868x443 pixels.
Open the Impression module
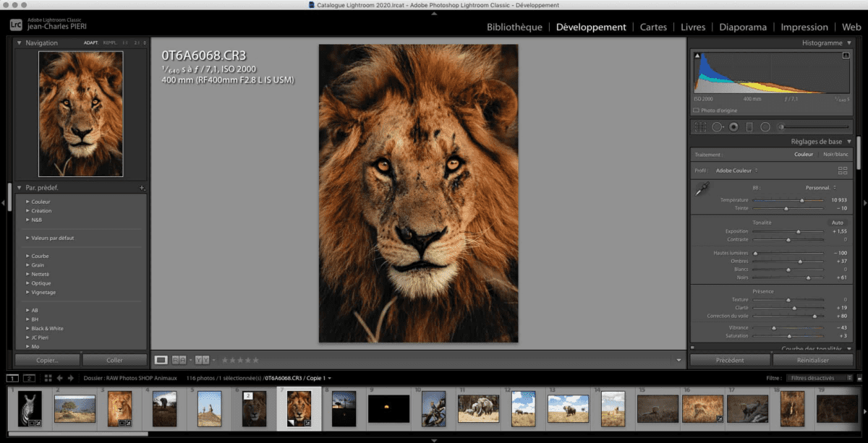click(804, 27)
